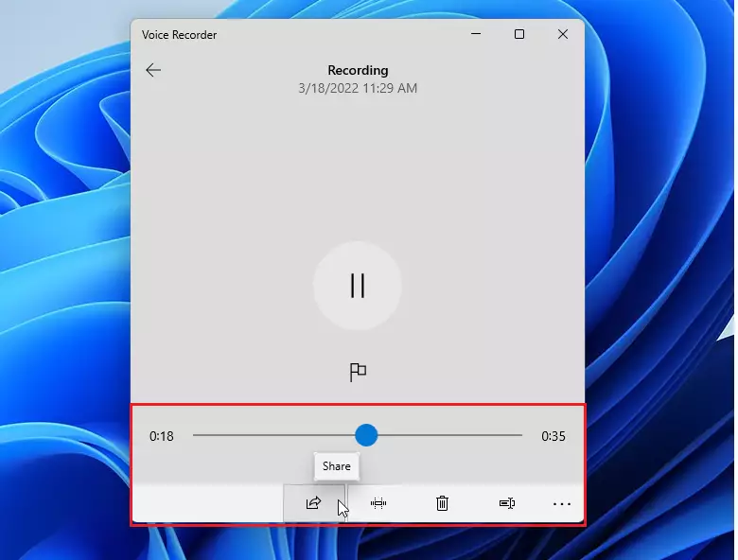The height and width of the screenshot is (560, 738).
Task: Delete the recording with the trash icon
Action: 442,503
